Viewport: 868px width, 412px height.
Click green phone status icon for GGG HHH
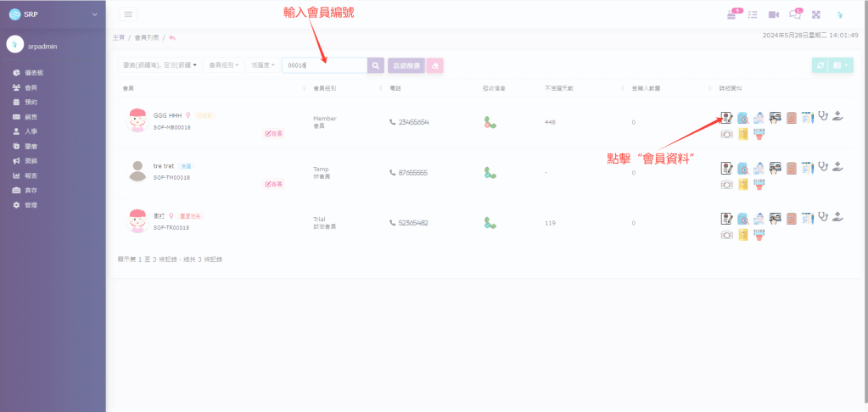490,122
